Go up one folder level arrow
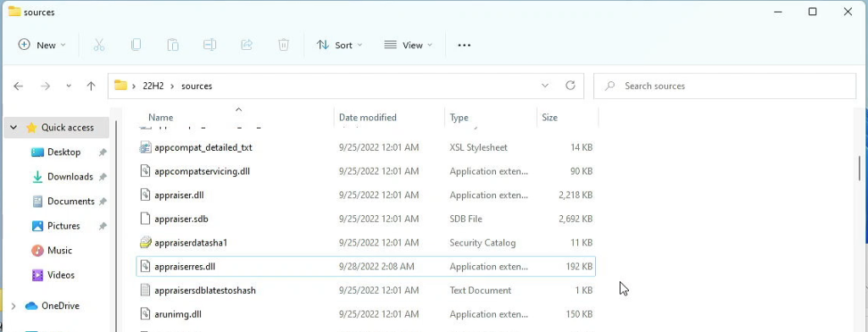 pos(92,86)
